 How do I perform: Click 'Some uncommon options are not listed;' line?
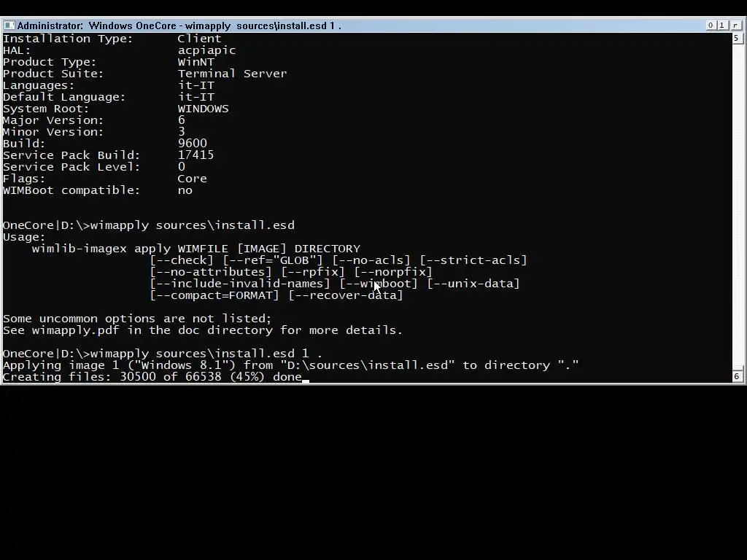[x=137, y=319]
